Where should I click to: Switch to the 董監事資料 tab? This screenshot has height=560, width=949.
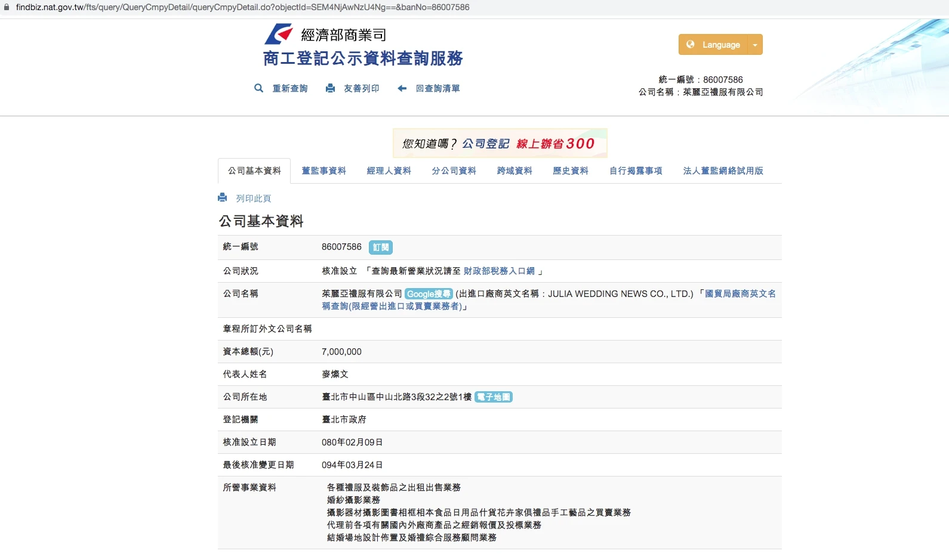[323, 171]
